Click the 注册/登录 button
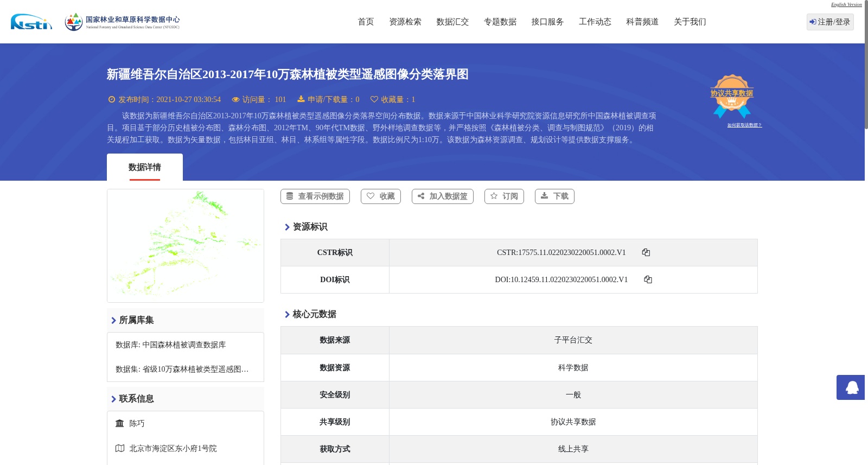Screen dimensions: 868x465 [830, 22]
